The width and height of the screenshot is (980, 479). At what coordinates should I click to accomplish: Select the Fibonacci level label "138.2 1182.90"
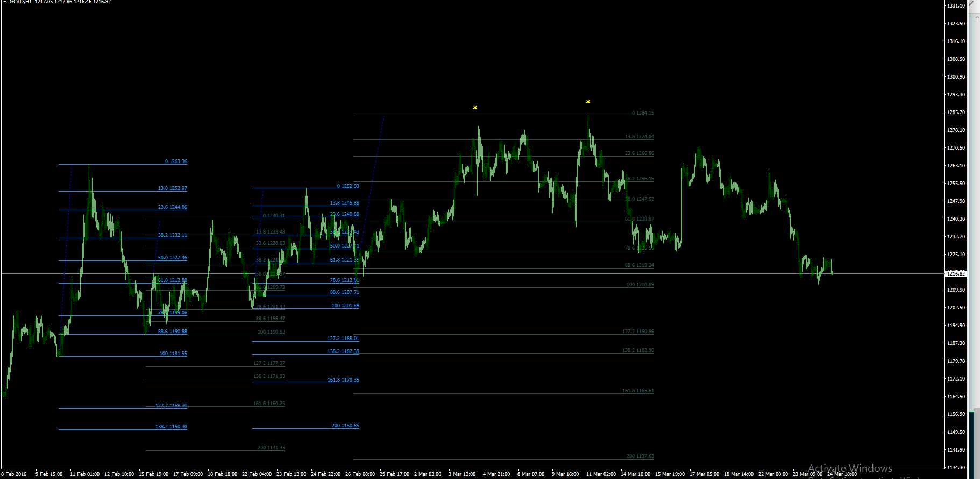click(x=638, y=350)
